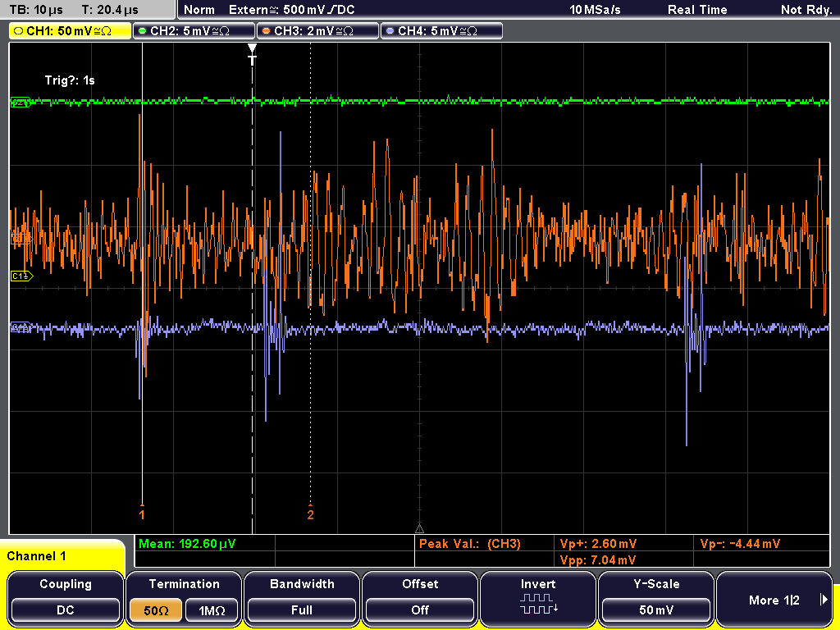Select the CH1 50 mV channel tab
The width and height of the screenshot is (840, 630).
tap(71, 31)
